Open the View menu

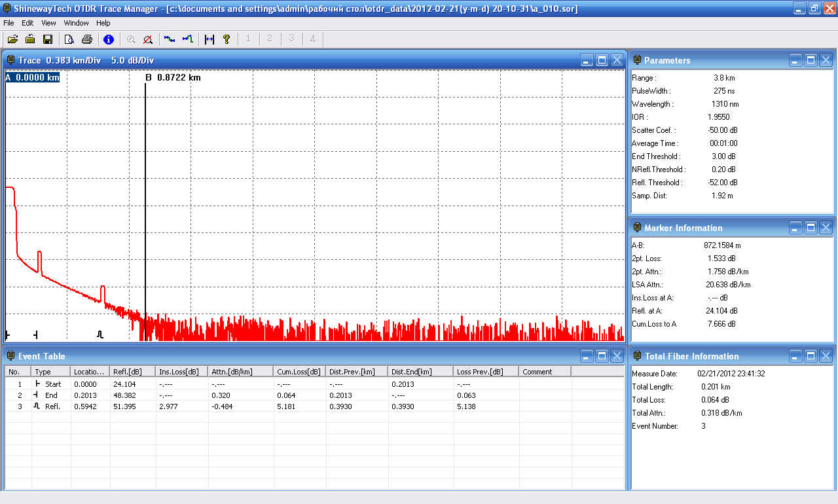pyautogui.click(x=48, y=23)
